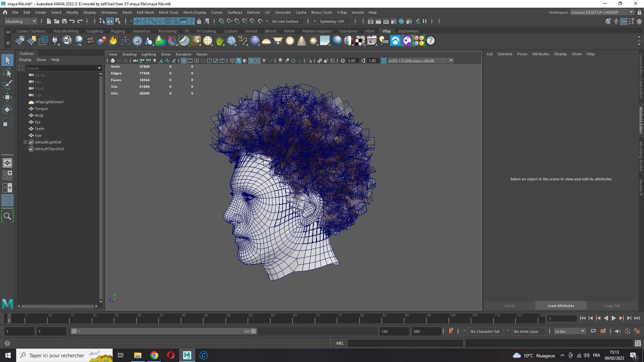Screen dimensions: 644x362
Task: Open the VRay frame buffer shelf icon
Action: click(372, 41)
